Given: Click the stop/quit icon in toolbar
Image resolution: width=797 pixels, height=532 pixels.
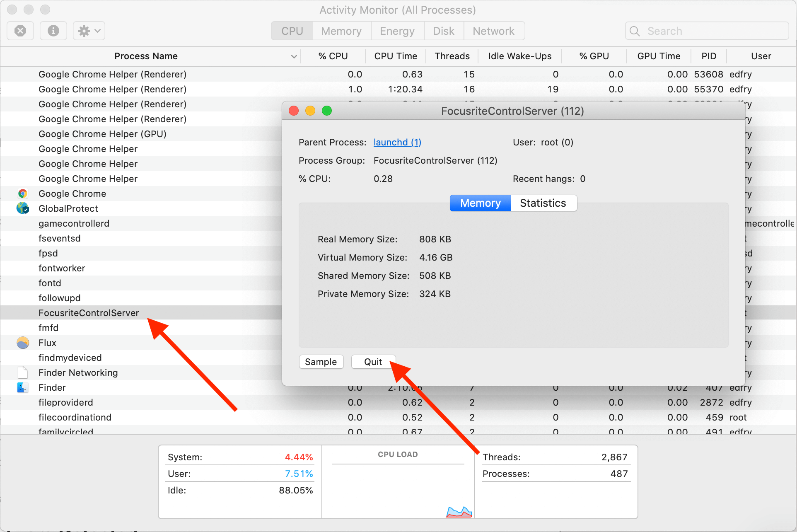Looking at the screenshot, I should 22,30.
